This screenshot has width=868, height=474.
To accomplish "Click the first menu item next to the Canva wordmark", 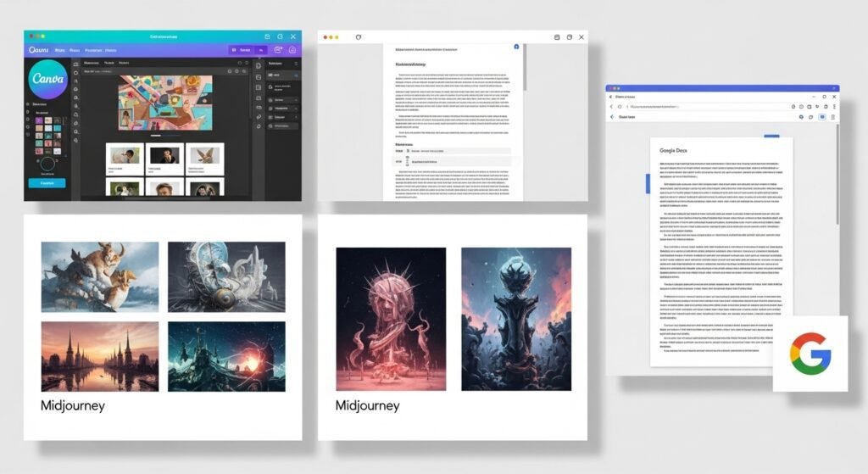I will (61, 50).
